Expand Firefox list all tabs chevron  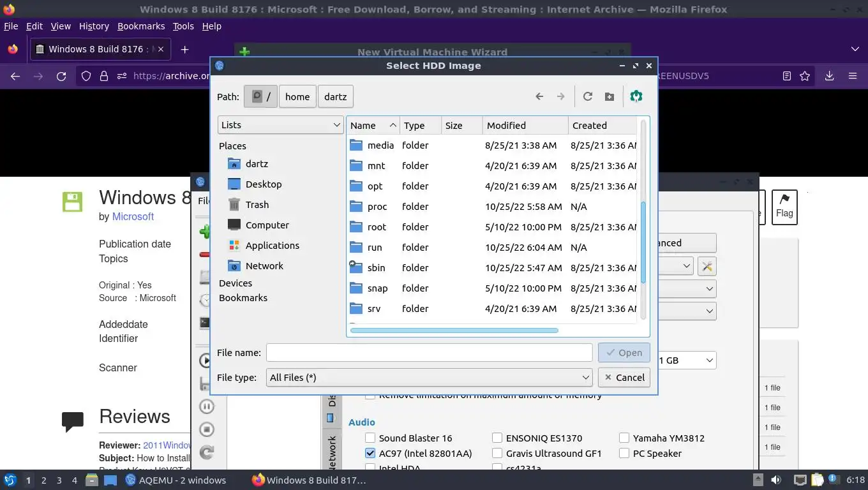[855, 49]
